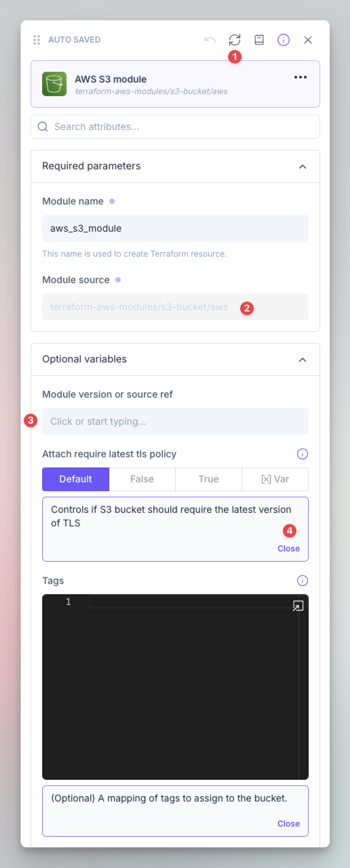The height and width of the screenshot is (868, 350).
Task: Click the Search attributes field
Action: 175,127
